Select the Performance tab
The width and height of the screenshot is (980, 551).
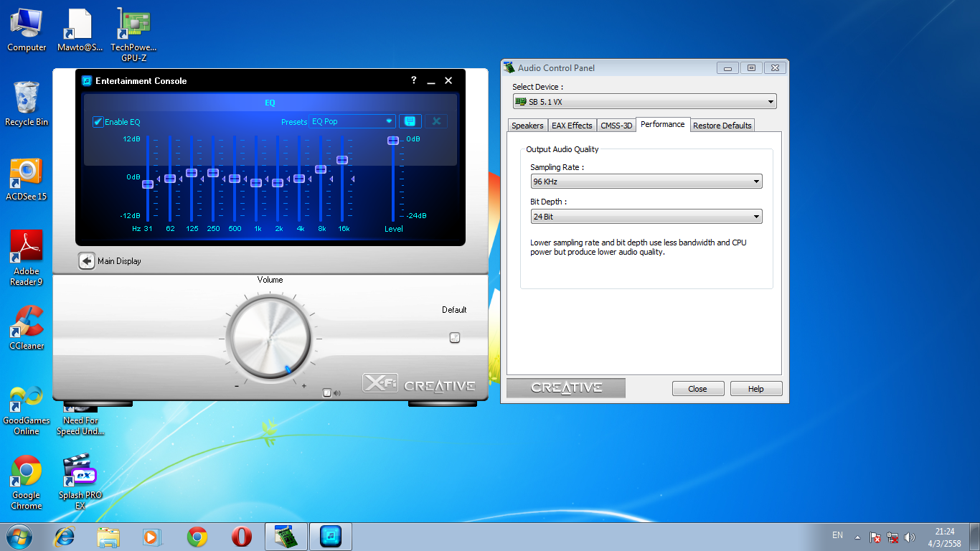click(x=663, y=124)
